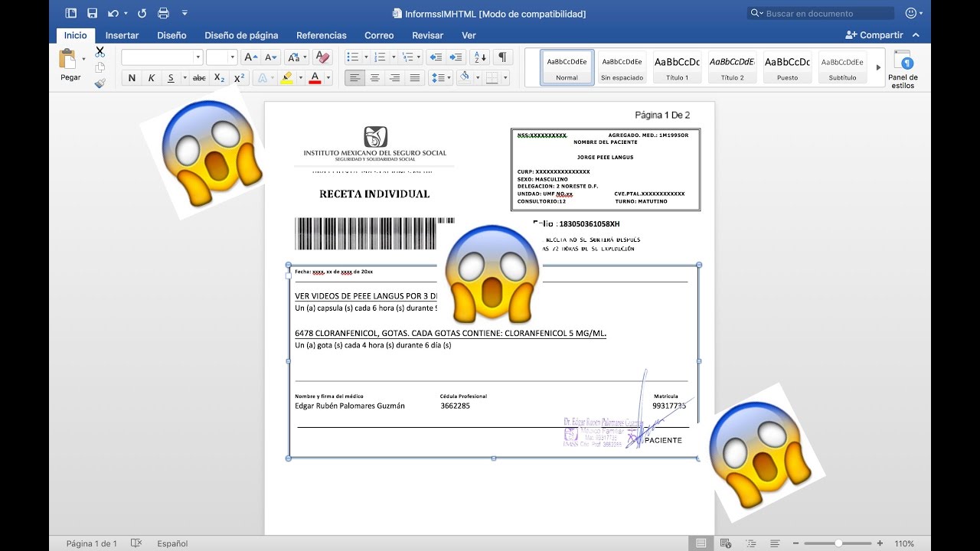This screenshot has height=551, width=980.
Task: Apply the Título 2 style
Action: [732, 67]
